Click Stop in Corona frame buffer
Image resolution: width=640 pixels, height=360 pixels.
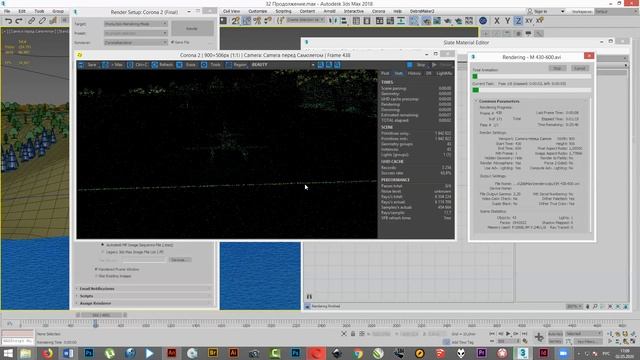(417, 65)
